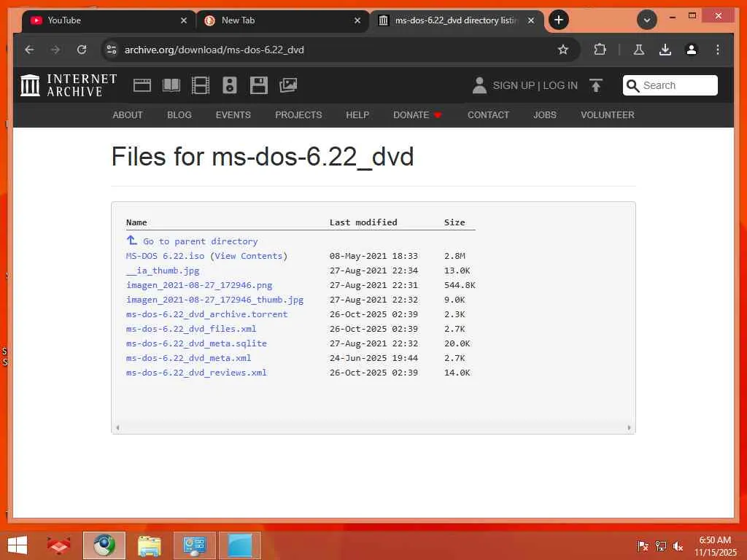Click the network icon in system tray
Viewport: 747px width, 560px height.
pos(660,546)
